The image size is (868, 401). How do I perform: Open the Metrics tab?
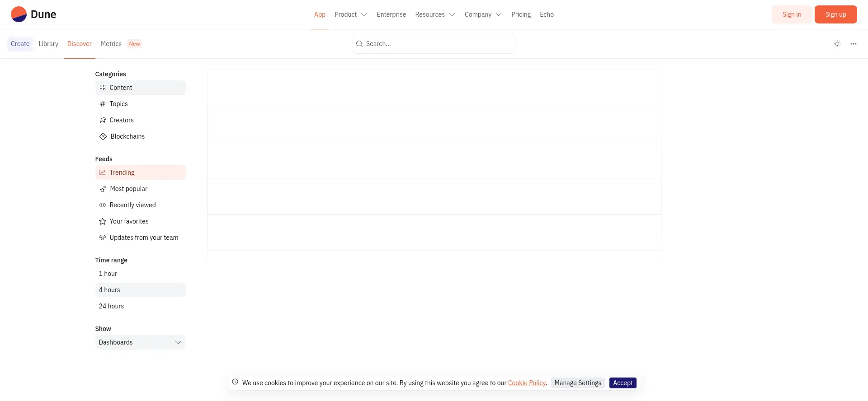(111, 44)
